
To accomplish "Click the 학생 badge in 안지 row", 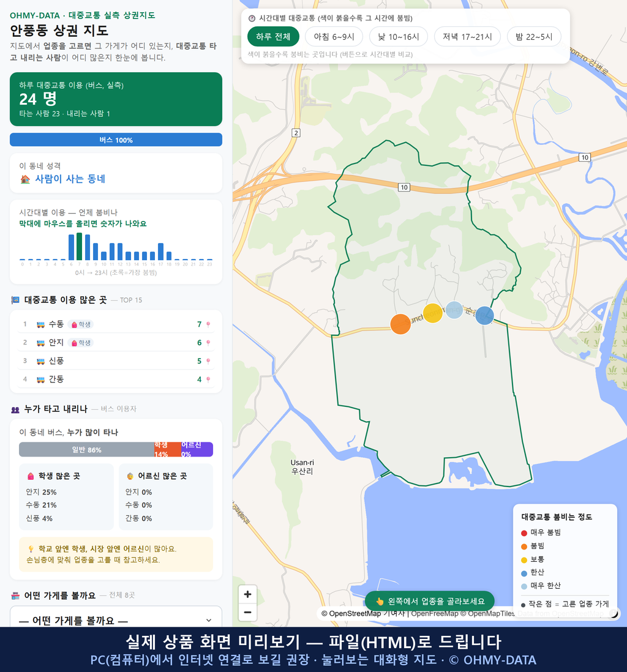I will point(81,343).
